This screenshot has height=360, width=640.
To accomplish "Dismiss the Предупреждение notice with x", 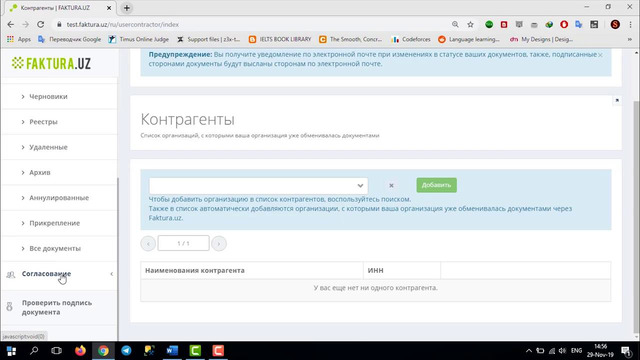I will click(x=600, y=55).
